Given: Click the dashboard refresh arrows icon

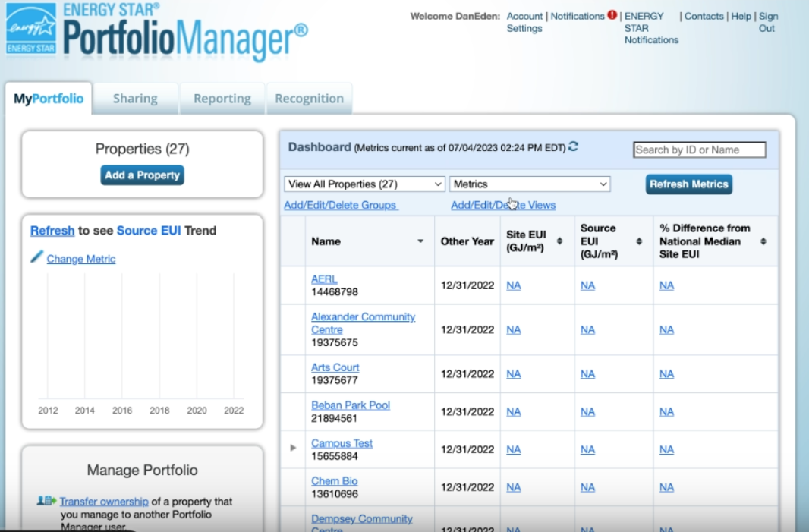Looking at the screenshot, I should pos(573,147).
